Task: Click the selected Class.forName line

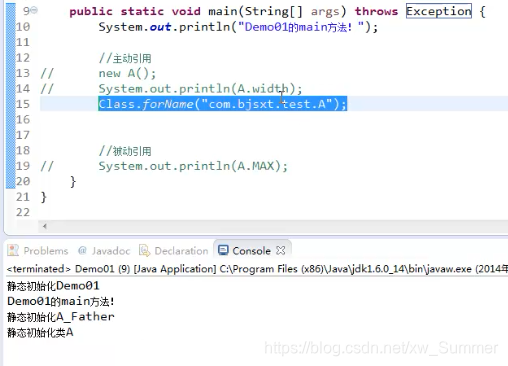Action: tap(223, 104)
